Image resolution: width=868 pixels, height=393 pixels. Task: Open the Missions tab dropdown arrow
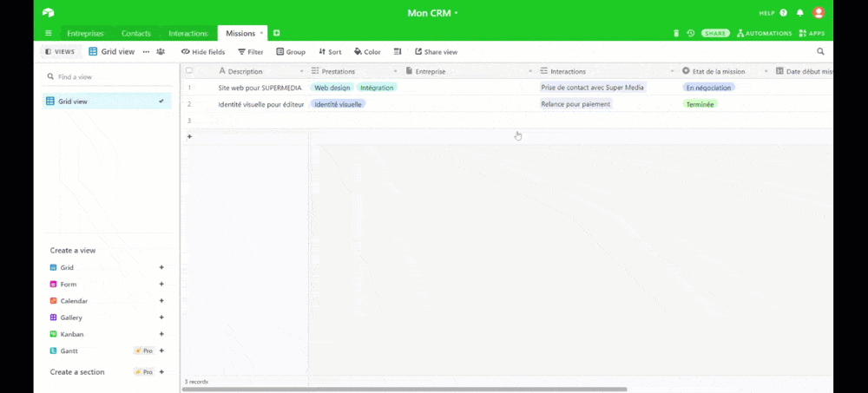[x=261, y=33]
